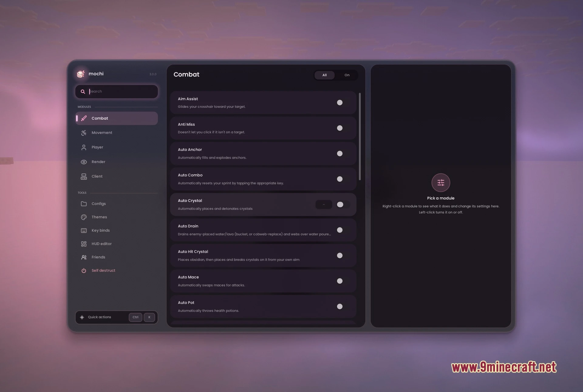Click the Render eye icon
The height and width of the screenshot is (392, 583).
[84, 162]
